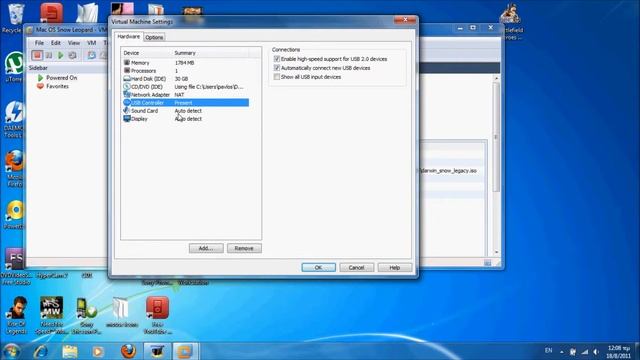The width and height of the screenshot is (640, 360).
Task: Select the Network Adapter icon
Action: coord(127,94)
